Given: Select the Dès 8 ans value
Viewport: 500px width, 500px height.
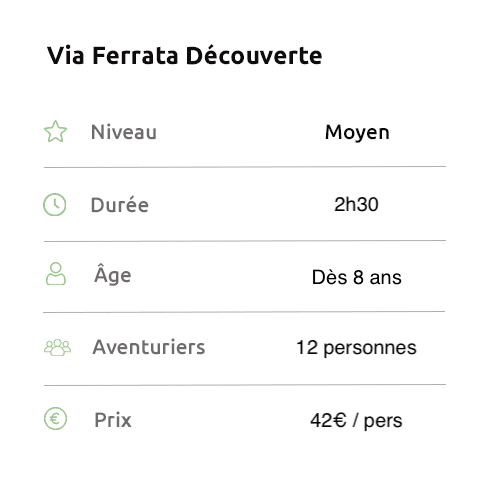Looking at the screenshot, I should pyautogui.click(x=356, y=277).
